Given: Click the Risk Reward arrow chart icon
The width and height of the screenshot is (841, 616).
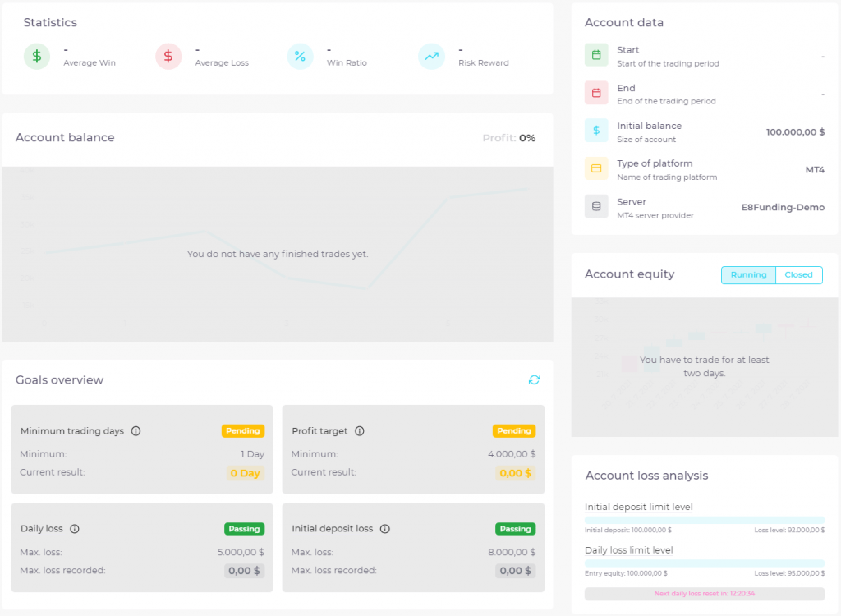Looking at the screenshot, I should [x=431, y=57].
